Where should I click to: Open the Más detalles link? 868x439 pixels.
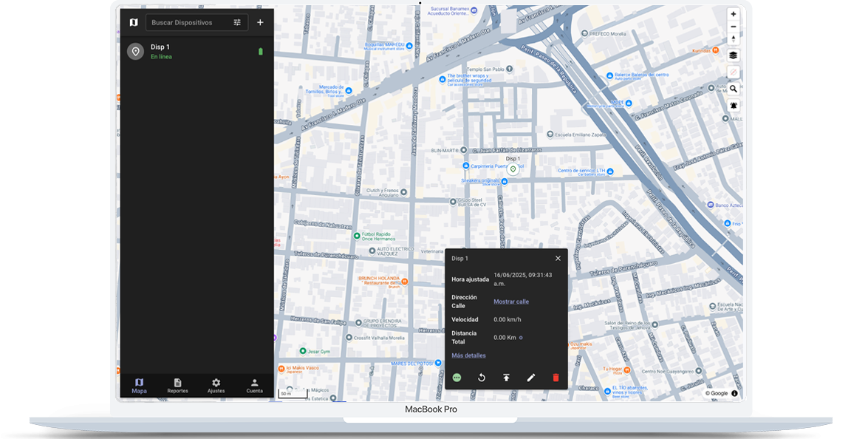[x=468, y=355]
